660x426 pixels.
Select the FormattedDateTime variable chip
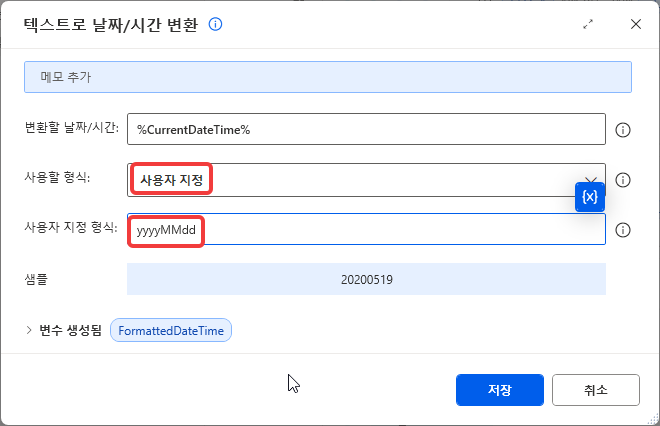[171, 330]
